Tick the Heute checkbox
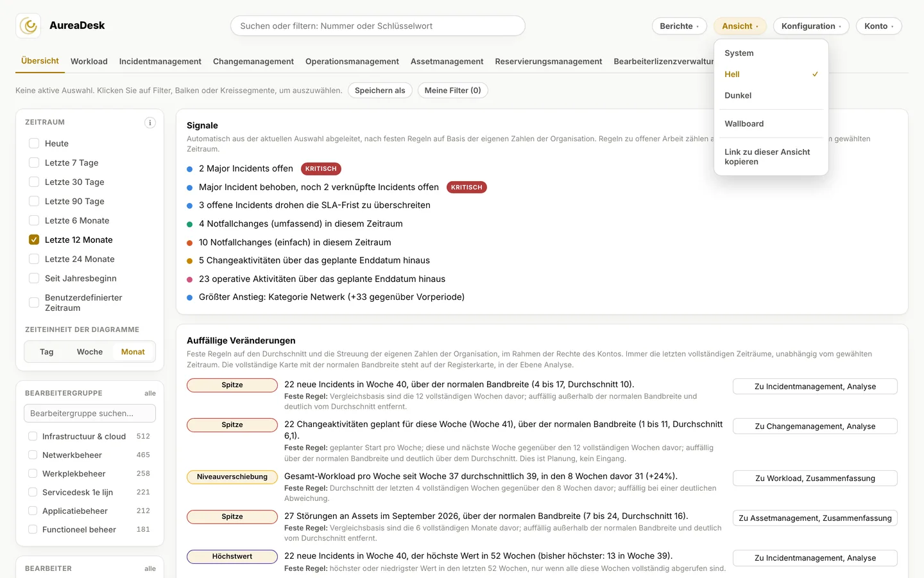 [x=34, y=143]
